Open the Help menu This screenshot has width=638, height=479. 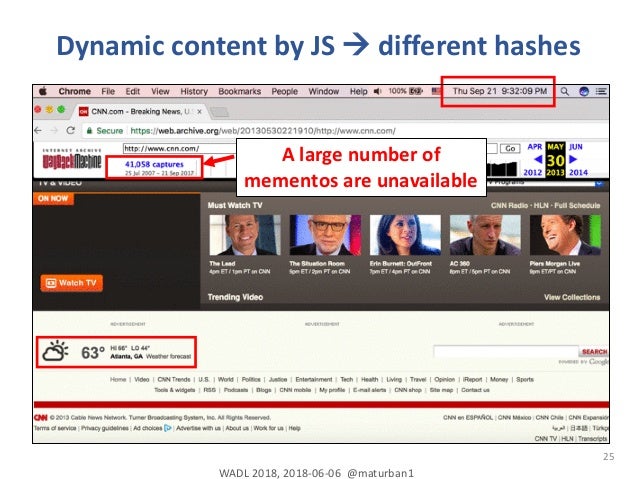[x=358, y=91]
